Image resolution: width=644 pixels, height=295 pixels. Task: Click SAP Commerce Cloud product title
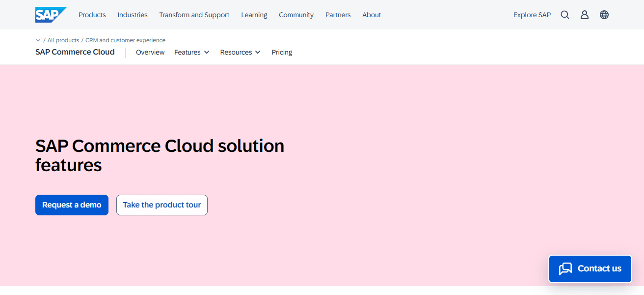coord(75,52)
